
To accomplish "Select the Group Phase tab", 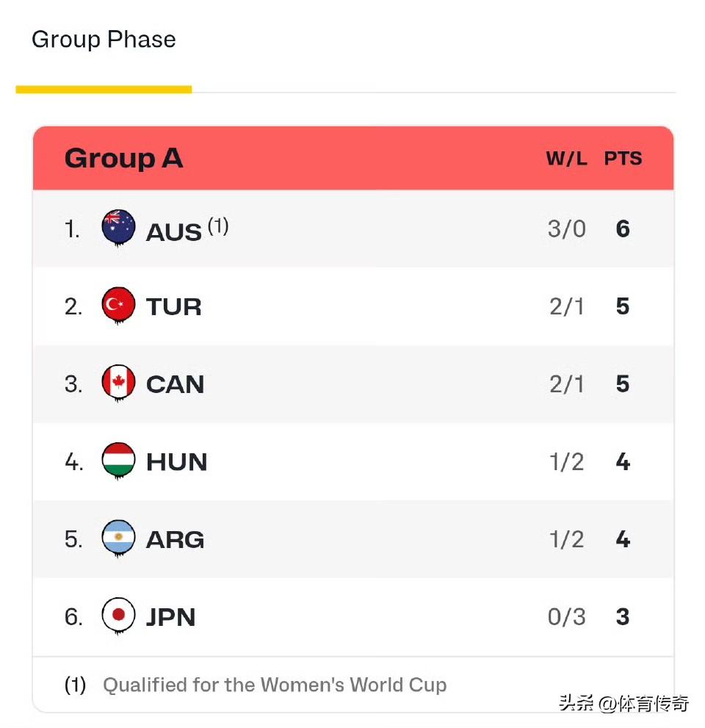I will pos(104,40).
